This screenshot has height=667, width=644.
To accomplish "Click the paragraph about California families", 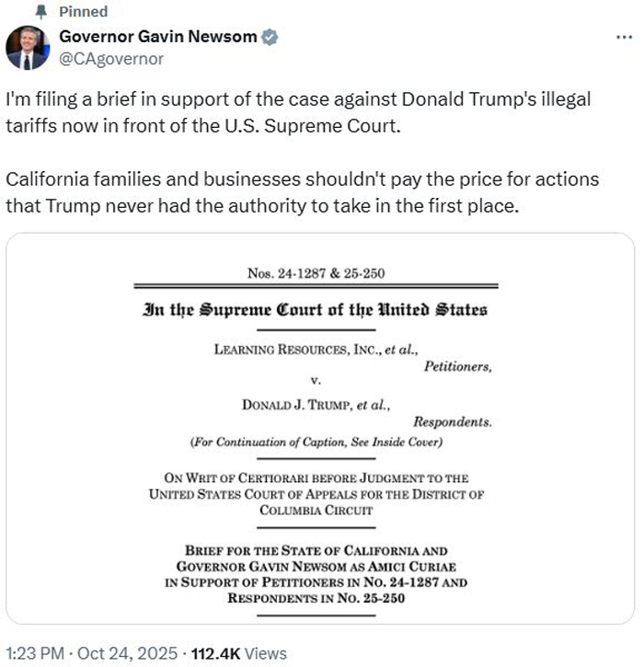I will [302, 190].
